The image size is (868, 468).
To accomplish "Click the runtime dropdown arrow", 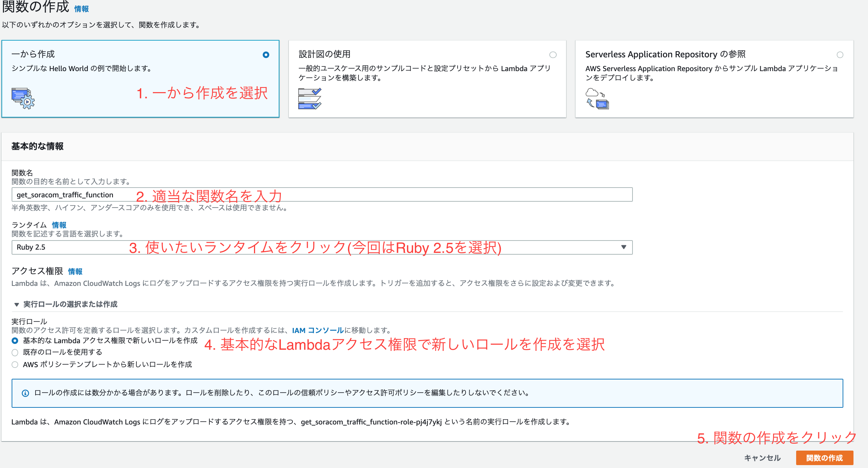I will click(624, 247).
